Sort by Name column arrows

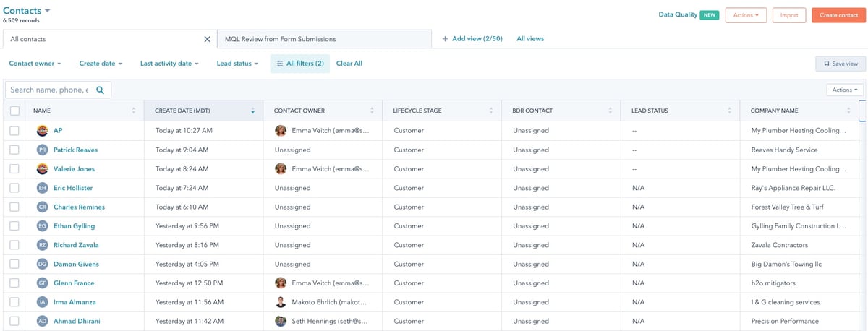click(x=133, y=111)
